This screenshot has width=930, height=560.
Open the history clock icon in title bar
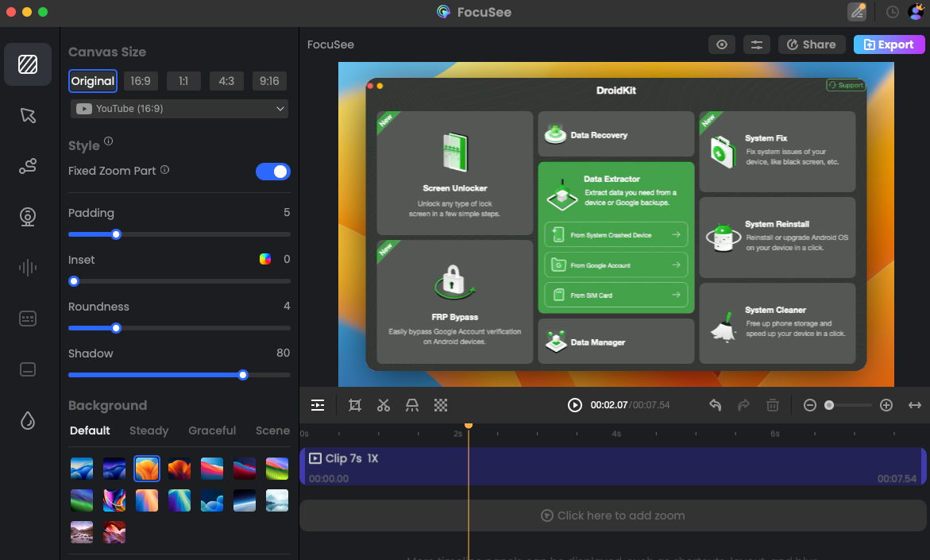[892, 12]
